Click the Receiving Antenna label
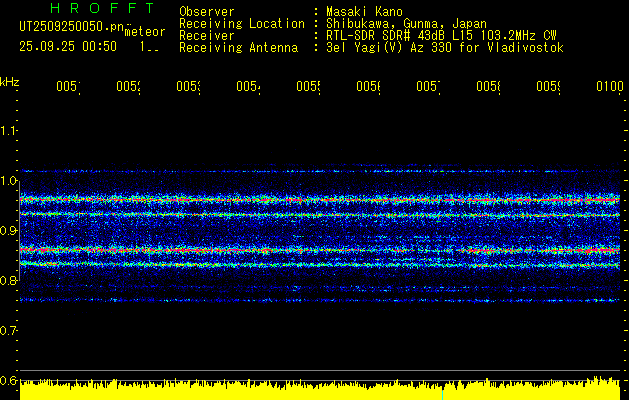629x400 pixels. coord(238,48)
